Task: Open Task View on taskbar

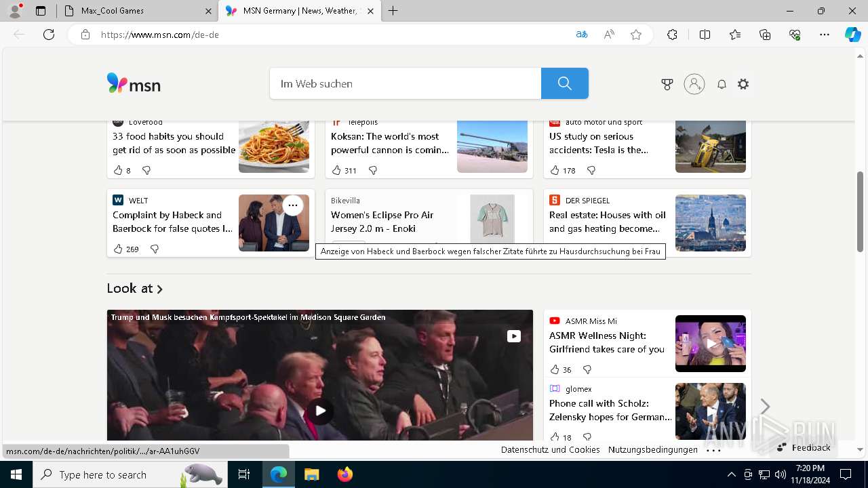Action: click(244, 474)
